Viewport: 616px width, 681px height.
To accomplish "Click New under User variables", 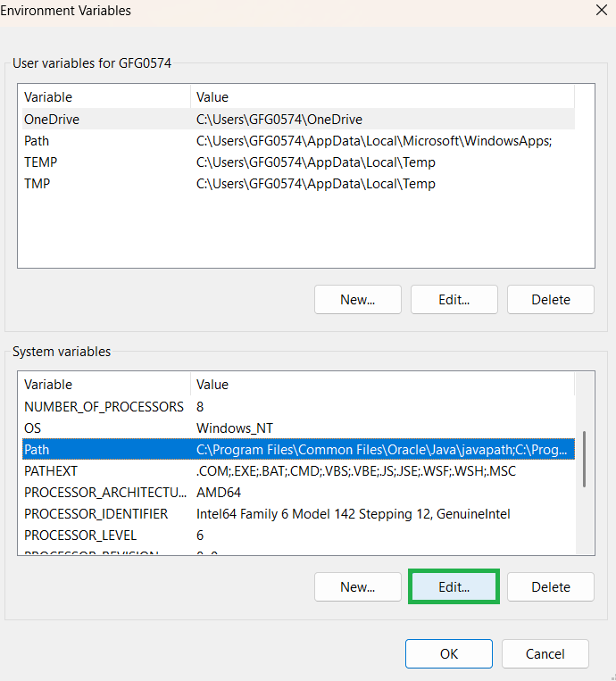I will (x=358, y=300).
